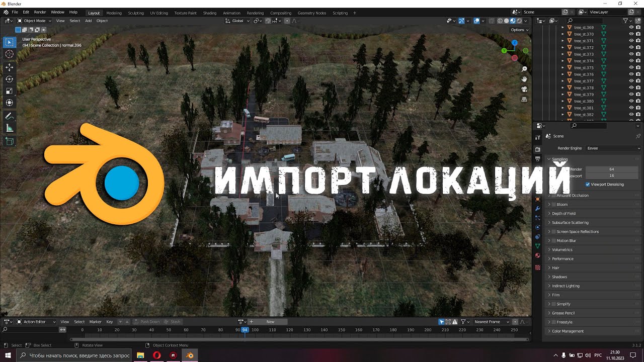Click the viewport zoom magnifier icon
644x362 pixels.
pyautogui.click(x=524, y=69)
